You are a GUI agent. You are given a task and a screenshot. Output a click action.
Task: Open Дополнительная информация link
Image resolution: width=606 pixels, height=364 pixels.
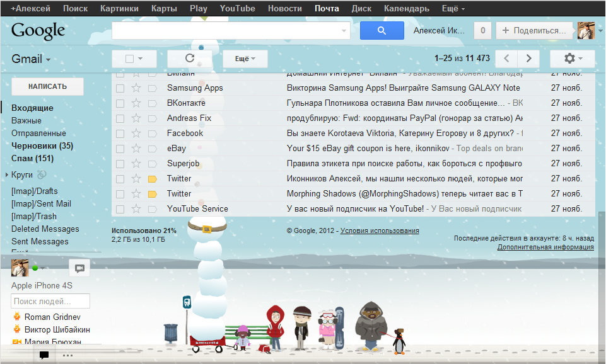coord(545,247)
